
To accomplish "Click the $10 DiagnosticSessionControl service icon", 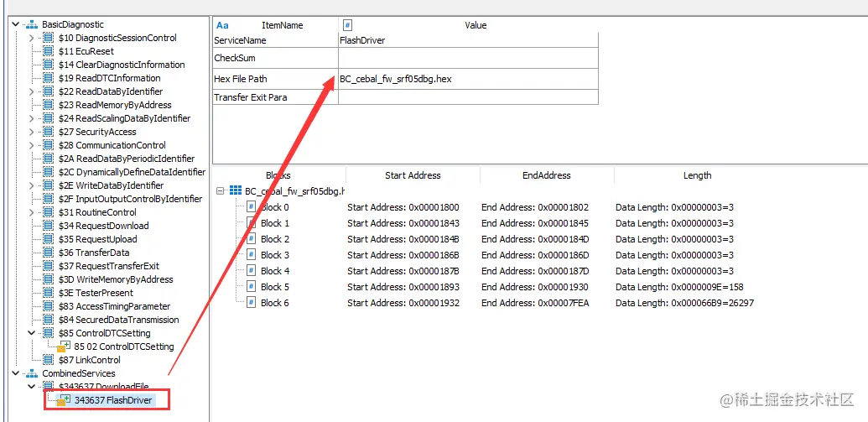I will pos(49,39).
